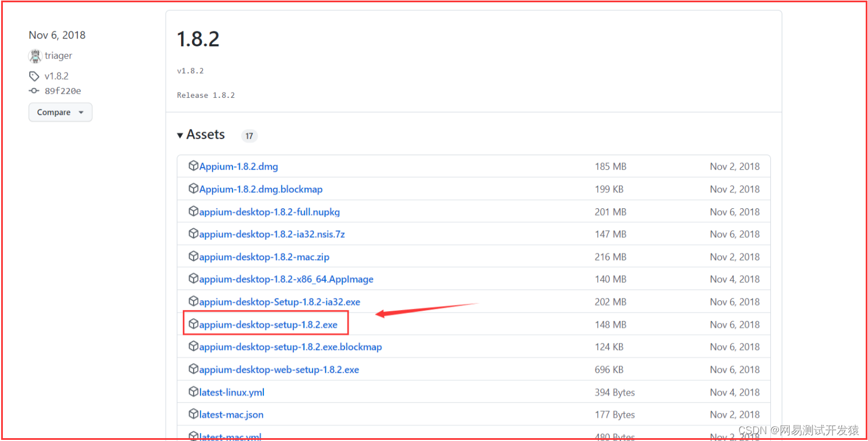
Task: Open the v1.8.2 tag link
Action: click(x=57, y=76)
